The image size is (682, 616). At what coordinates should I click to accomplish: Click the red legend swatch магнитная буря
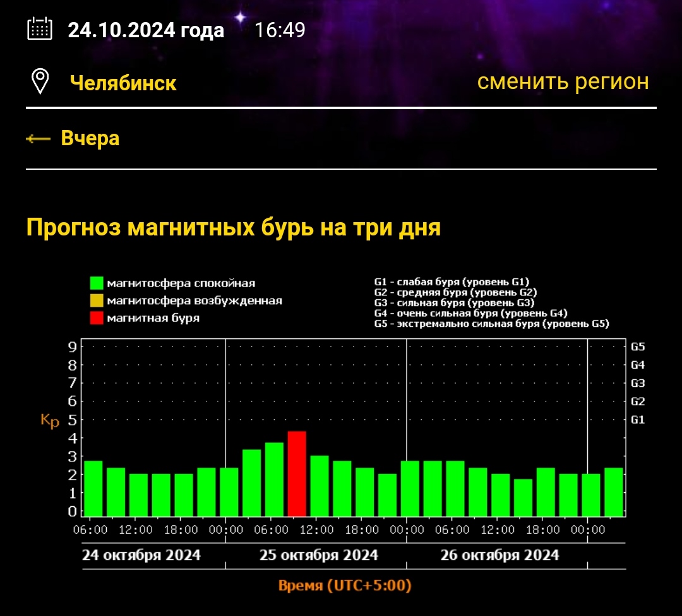pyautogui.click(x=97, y=317)
